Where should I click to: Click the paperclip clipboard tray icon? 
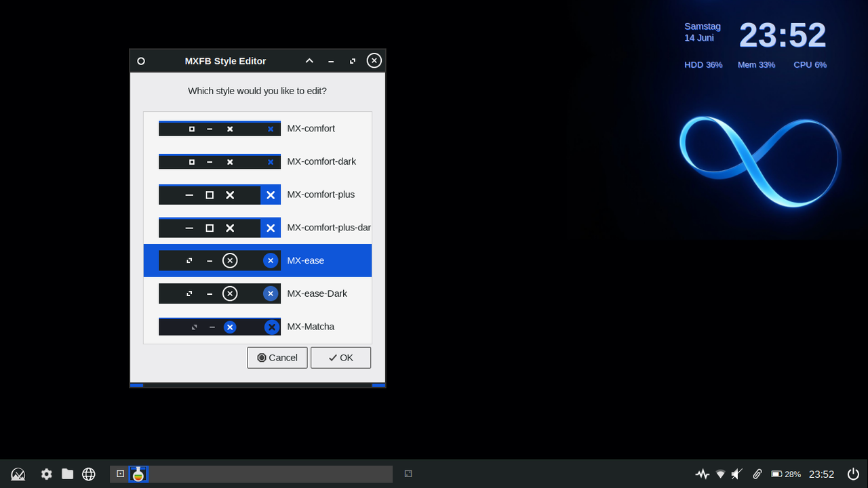[x=757, y=474]
